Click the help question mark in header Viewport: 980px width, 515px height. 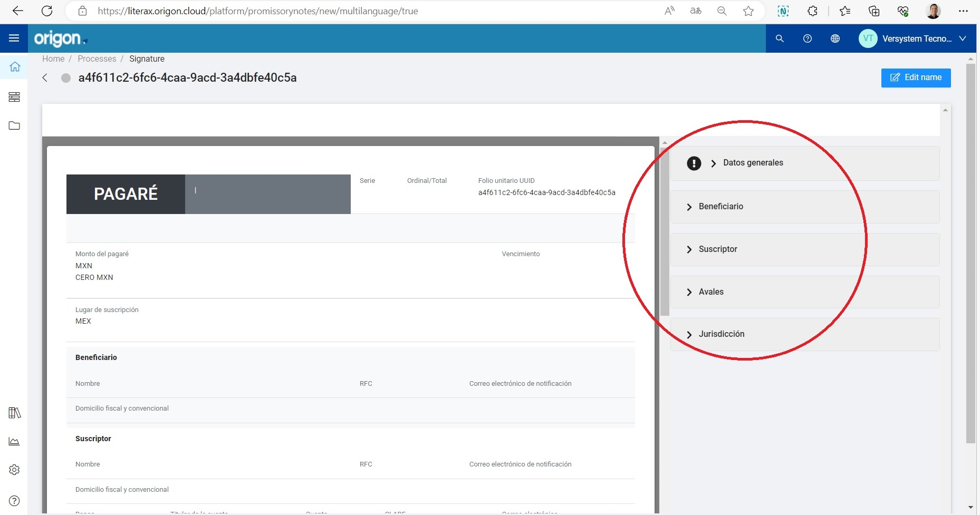click(x=807, y=38)
